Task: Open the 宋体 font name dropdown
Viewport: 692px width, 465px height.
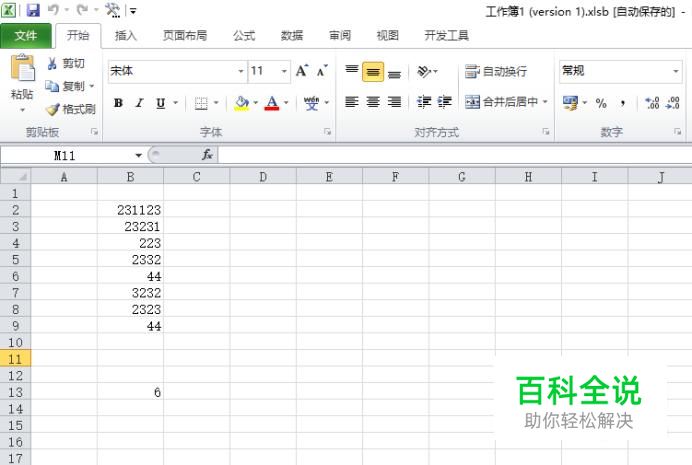Action: pos(241,71)
